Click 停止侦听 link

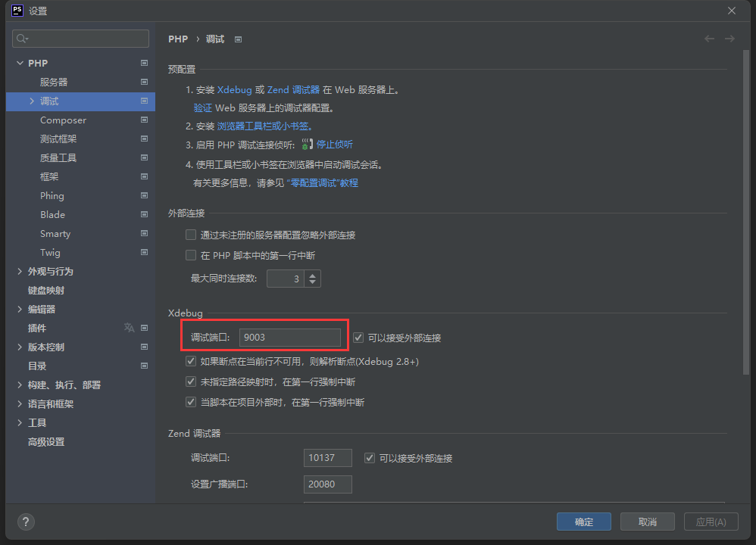(x=335, y=144)
